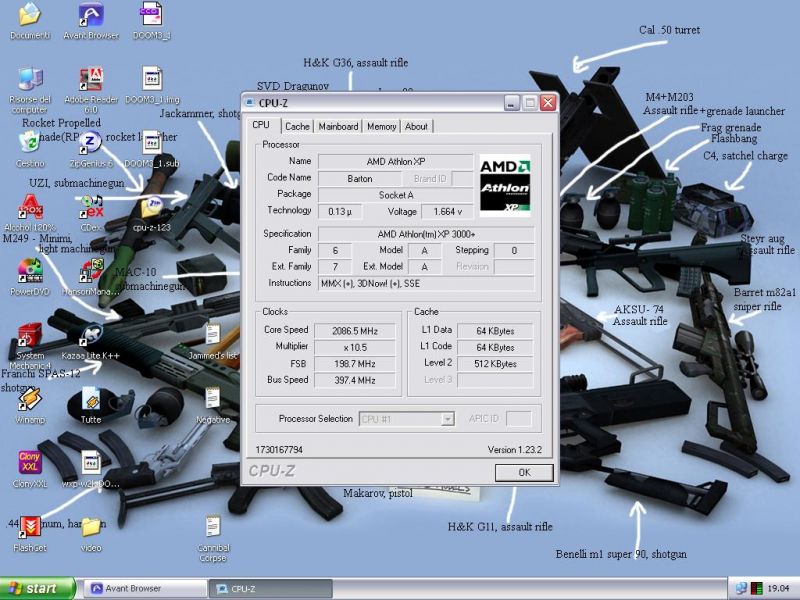Launch the Avant Browser desktop shortcut

click(91, 14)
